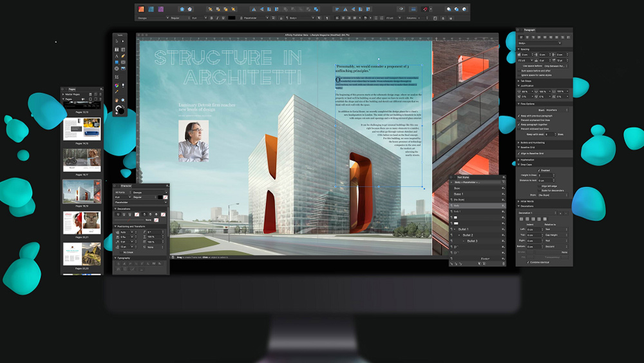
Task: Toggle Align to Baseline Grid checkbox
Action: [519, 153]
